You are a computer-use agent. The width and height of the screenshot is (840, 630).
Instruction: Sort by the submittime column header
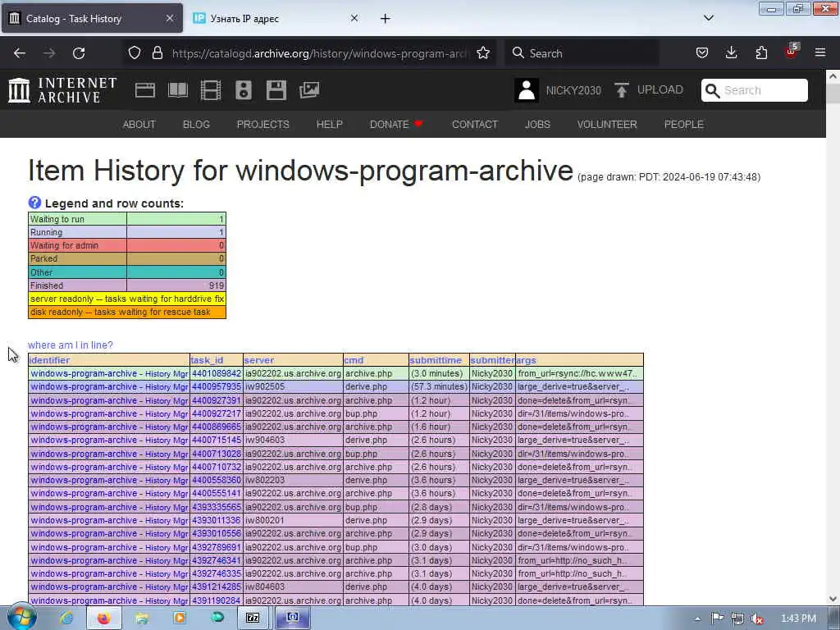(436, 360)
